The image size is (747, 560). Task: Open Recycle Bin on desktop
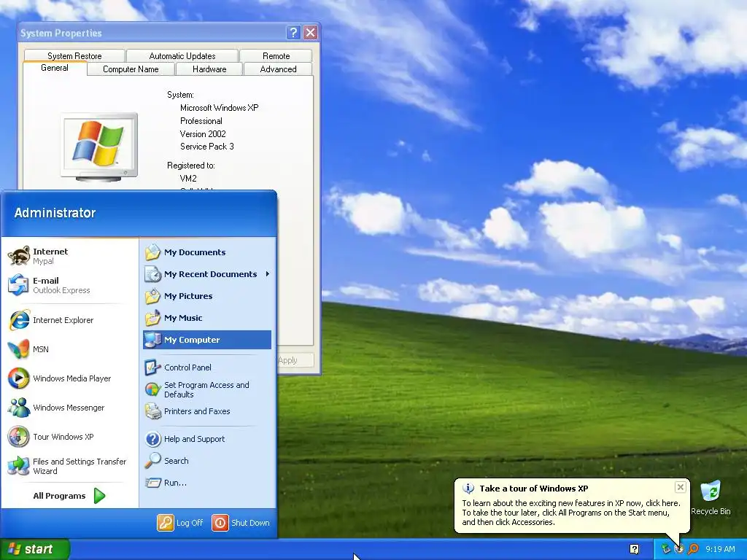(711, 497)
